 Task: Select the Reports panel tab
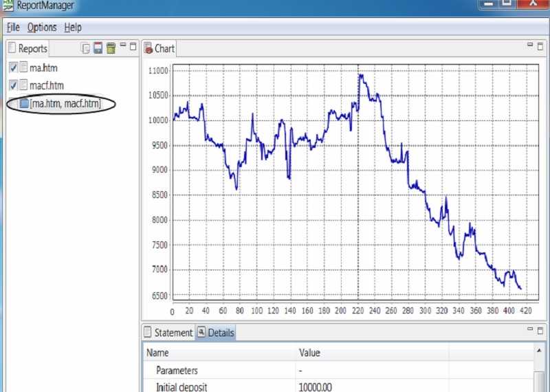pos(27,48)
